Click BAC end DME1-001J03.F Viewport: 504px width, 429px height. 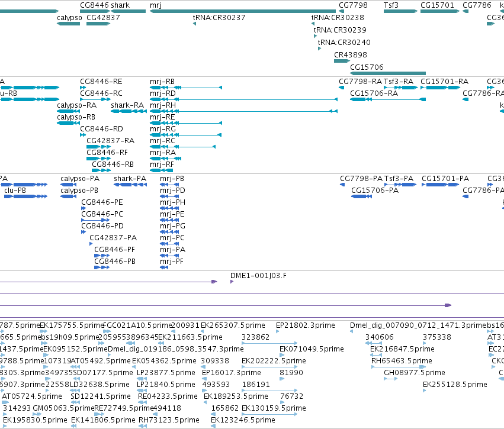[x=232, y=282]
